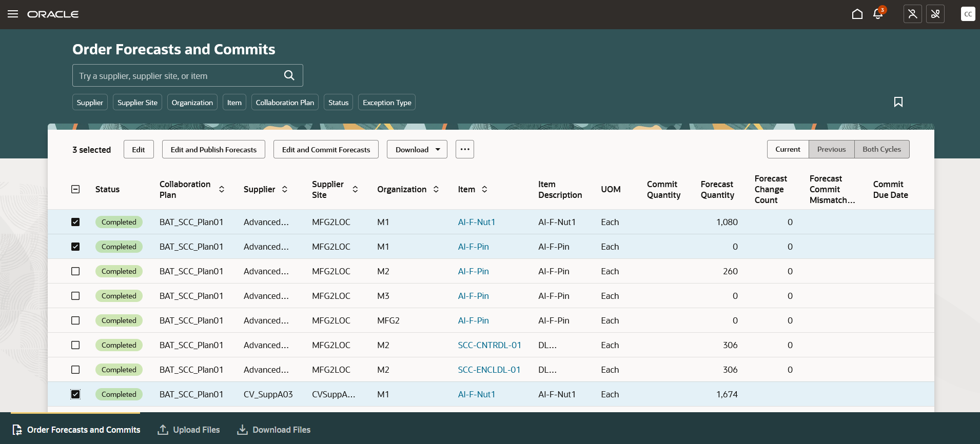The width and height of the screenshot is (980, 444).
Task: Switch to Both Cycles view
Action: pyautogui.click(x=881, y=149)
